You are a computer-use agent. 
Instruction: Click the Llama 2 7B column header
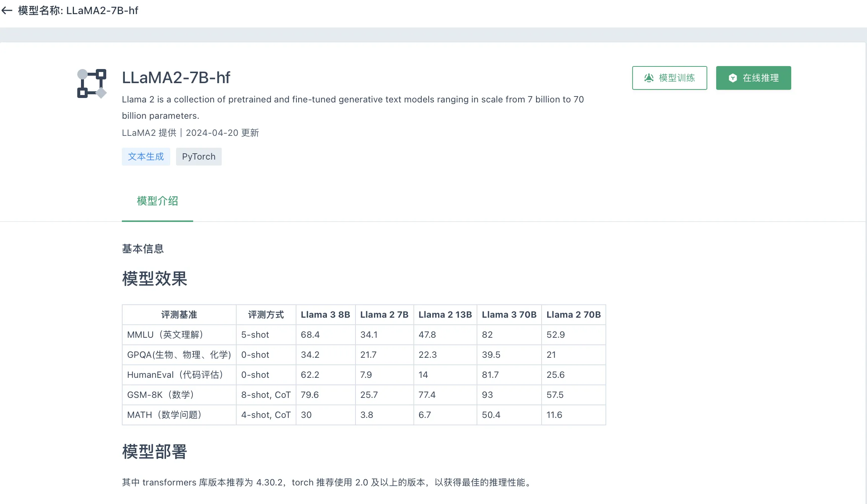point(384,315)
